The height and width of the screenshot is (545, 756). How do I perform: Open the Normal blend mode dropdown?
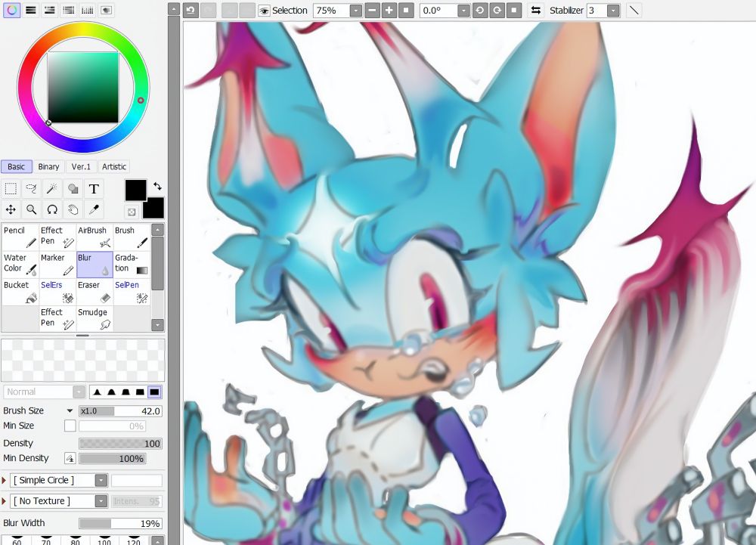[79, 392]
